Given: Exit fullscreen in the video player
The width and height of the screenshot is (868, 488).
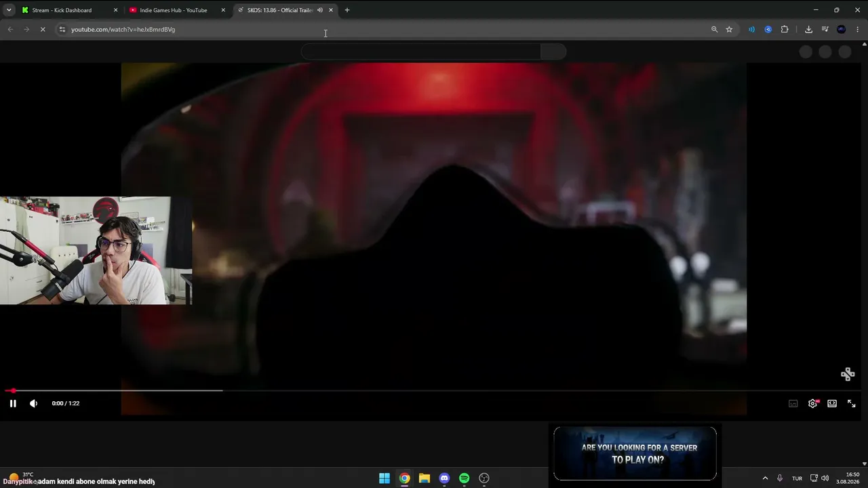Looking at the screenshot, I should 852,403.
